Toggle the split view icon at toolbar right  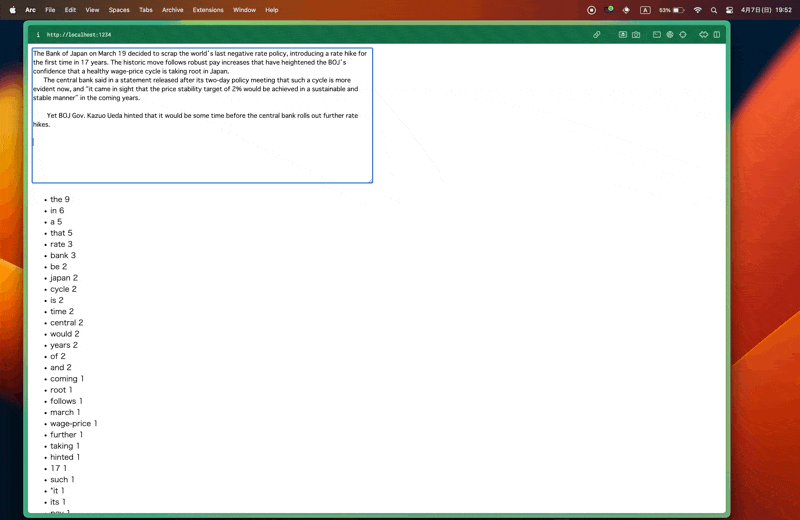tap(716, 35)
